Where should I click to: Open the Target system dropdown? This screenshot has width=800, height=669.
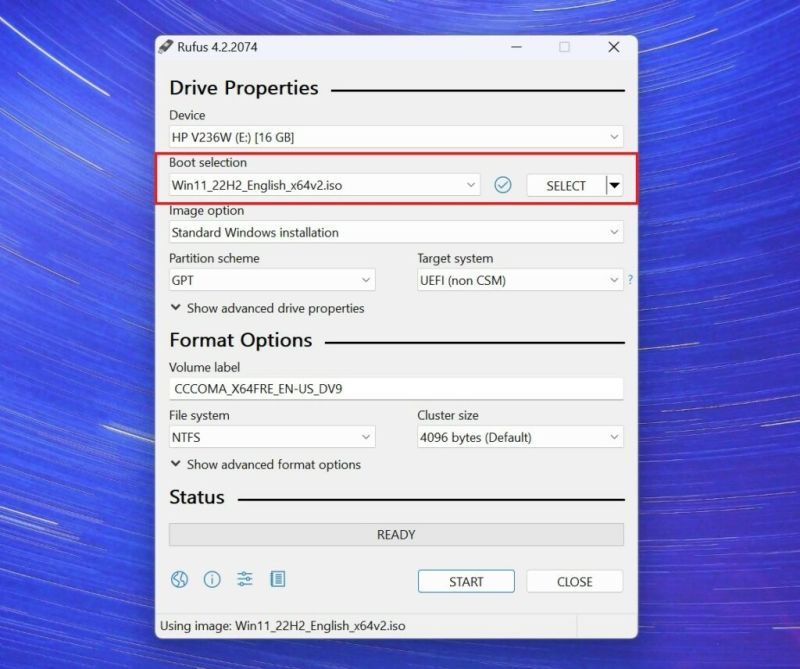[x=614, y=280]
